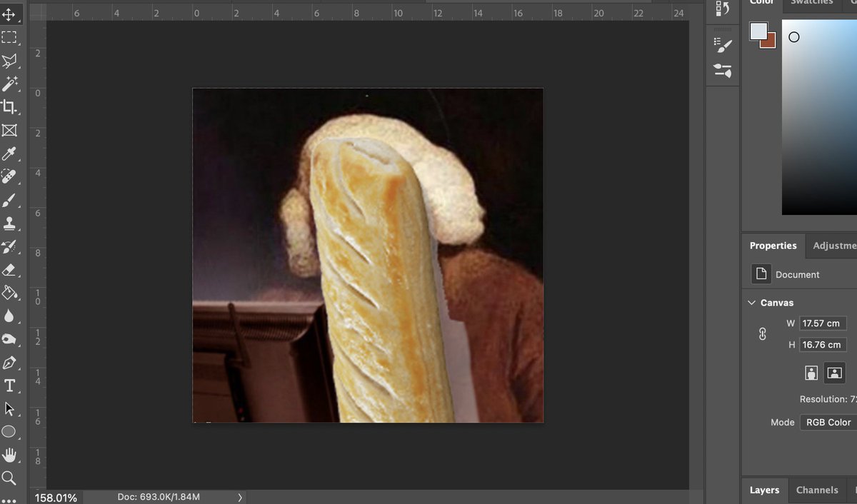Open the History panel icon
857x504 pixels.
(x=723, y=8)
